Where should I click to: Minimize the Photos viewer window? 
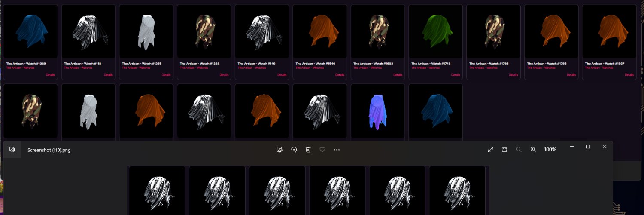pyautogui.click(x=572, y=147)
